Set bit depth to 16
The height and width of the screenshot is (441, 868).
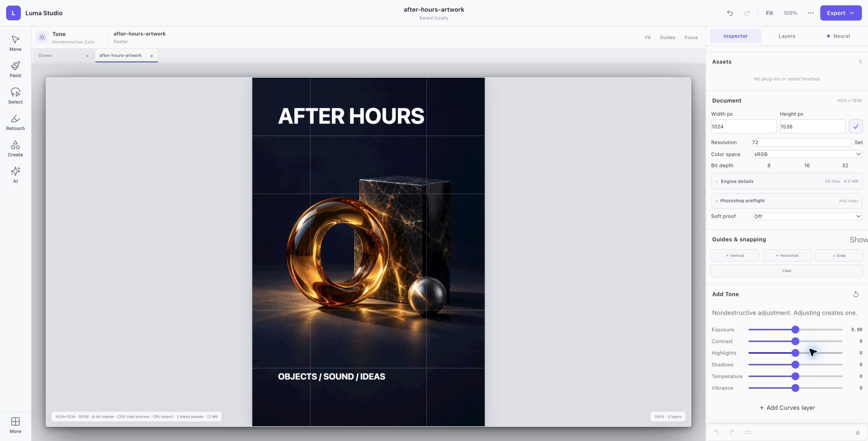807,165
